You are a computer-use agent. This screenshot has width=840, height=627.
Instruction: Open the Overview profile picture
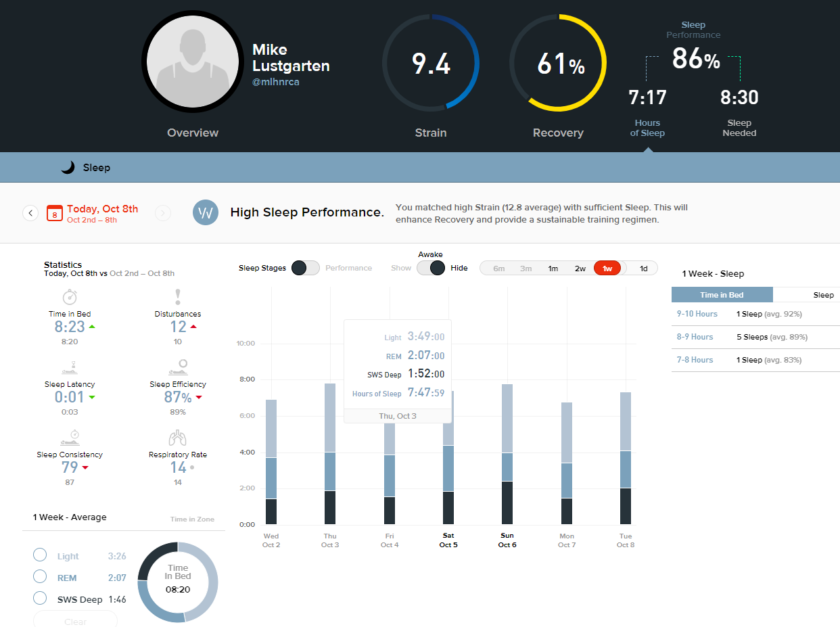(x=193, y=61)
